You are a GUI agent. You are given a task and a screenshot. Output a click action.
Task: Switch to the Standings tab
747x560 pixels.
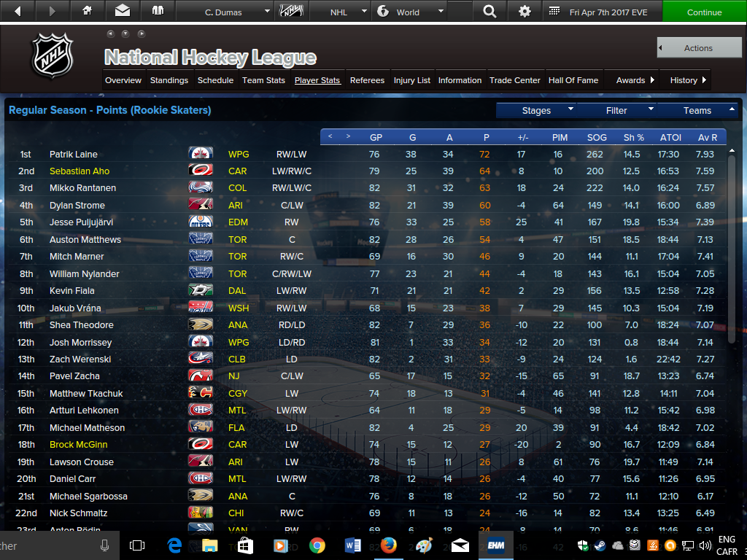tap(169, 80)
